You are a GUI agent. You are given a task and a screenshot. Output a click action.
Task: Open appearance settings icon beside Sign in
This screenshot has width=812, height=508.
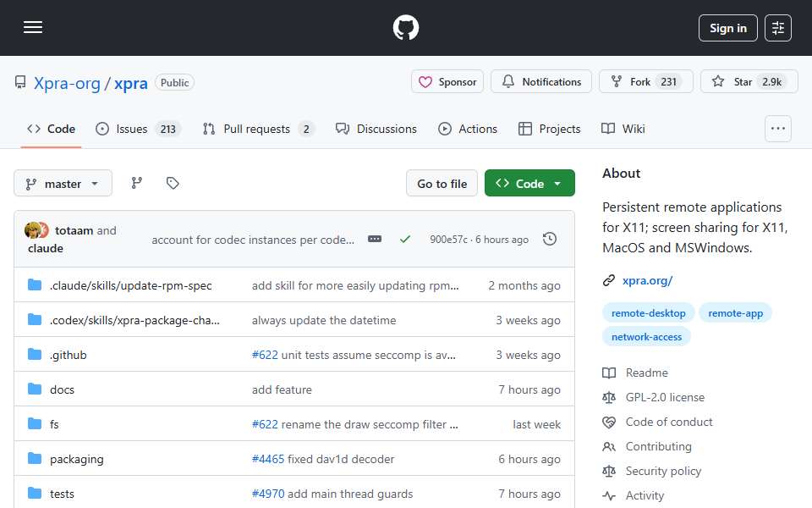coord(778,28)
